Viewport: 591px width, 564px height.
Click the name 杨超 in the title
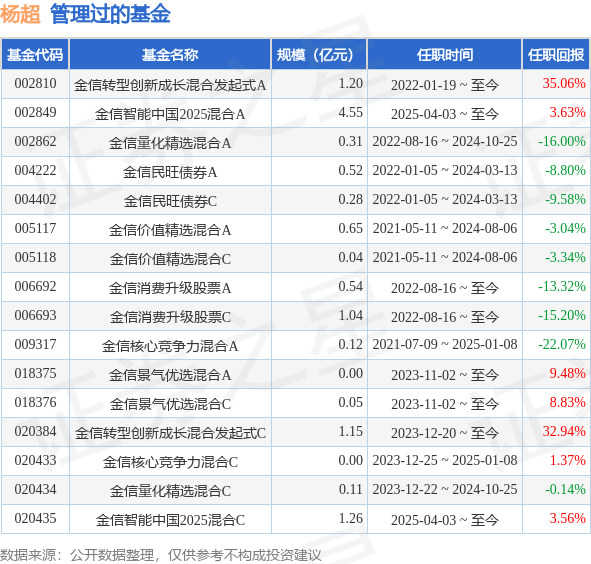click(x=20, y=14)
